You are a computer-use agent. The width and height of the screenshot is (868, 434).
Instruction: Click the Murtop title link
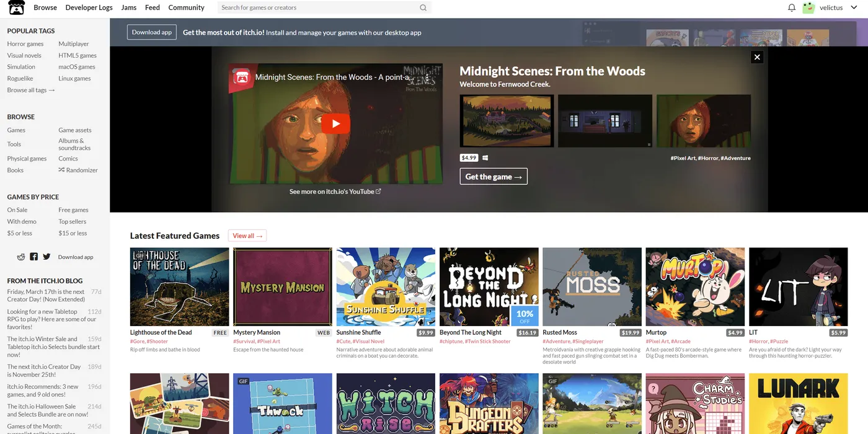pos(656,332)
